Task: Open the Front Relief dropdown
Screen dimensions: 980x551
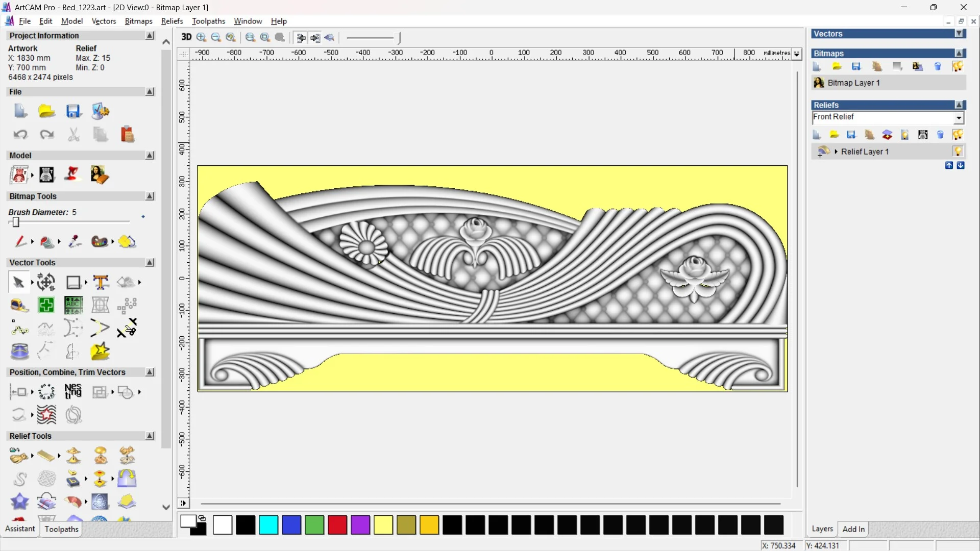Action: pyautogui.click(x=959, y=118)
